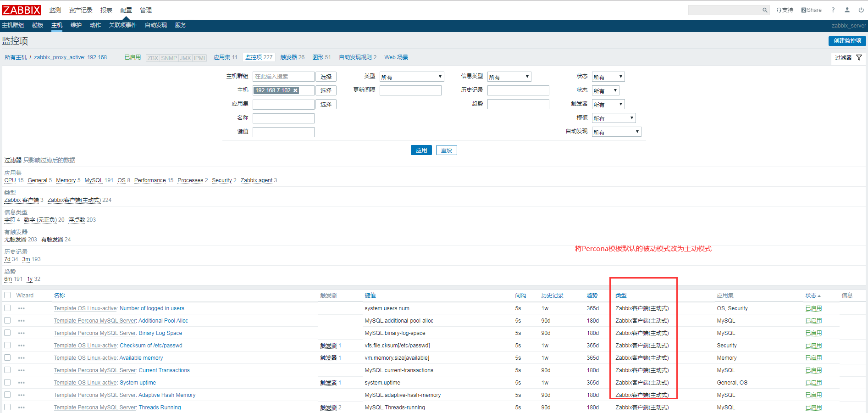Open wizard dots for Additional Pool Alloc
The image size is (868, 413).
[x=22, y=321]
